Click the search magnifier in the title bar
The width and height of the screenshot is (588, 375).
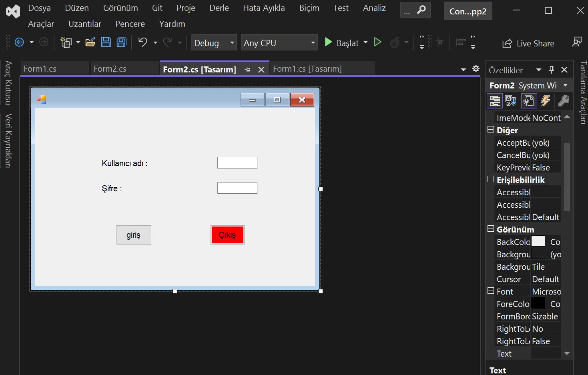(x=421, y=10)
